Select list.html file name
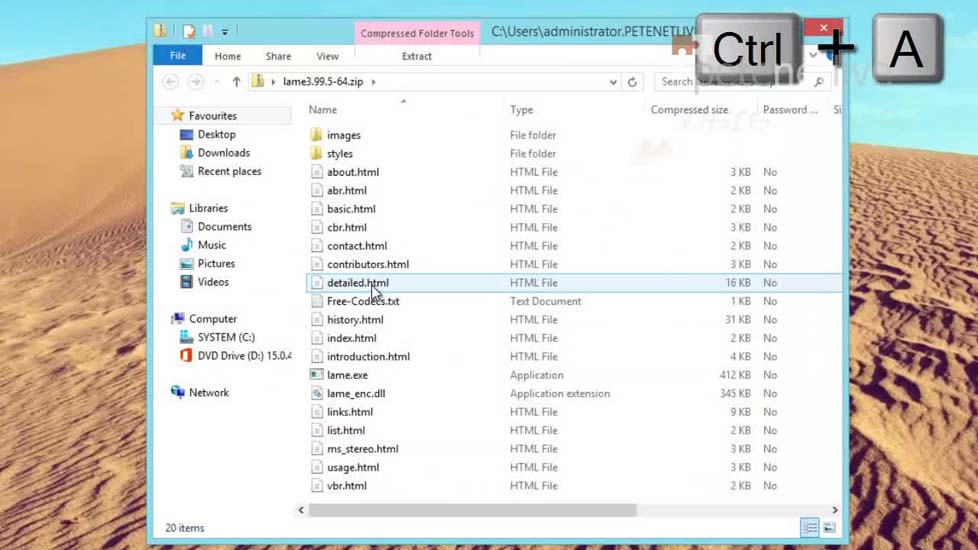978x550 pixels. pos(346,430)
